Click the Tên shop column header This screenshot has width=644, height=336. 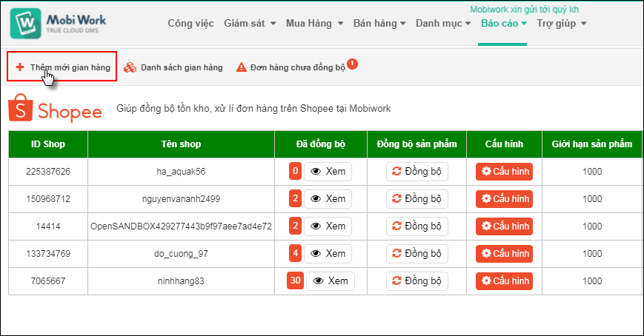point(181,144)
